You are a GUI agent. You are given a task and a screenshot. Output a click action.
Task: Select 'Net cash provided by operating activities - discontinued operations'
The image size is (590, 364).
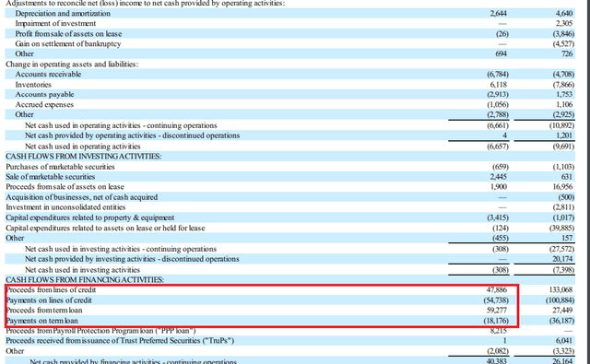tap(132, 135)
